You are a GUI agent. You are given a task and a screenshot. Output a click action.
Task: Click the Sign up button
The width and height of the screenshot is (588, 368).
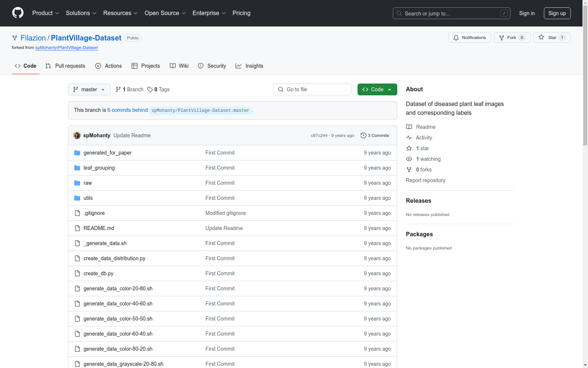557,13
